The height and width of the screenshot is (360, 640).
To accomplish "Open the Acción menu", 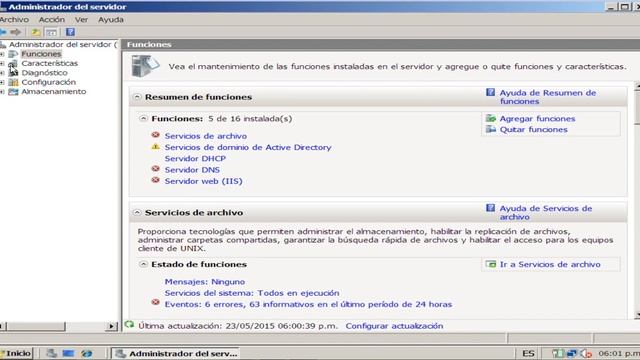I will (51, 20).
